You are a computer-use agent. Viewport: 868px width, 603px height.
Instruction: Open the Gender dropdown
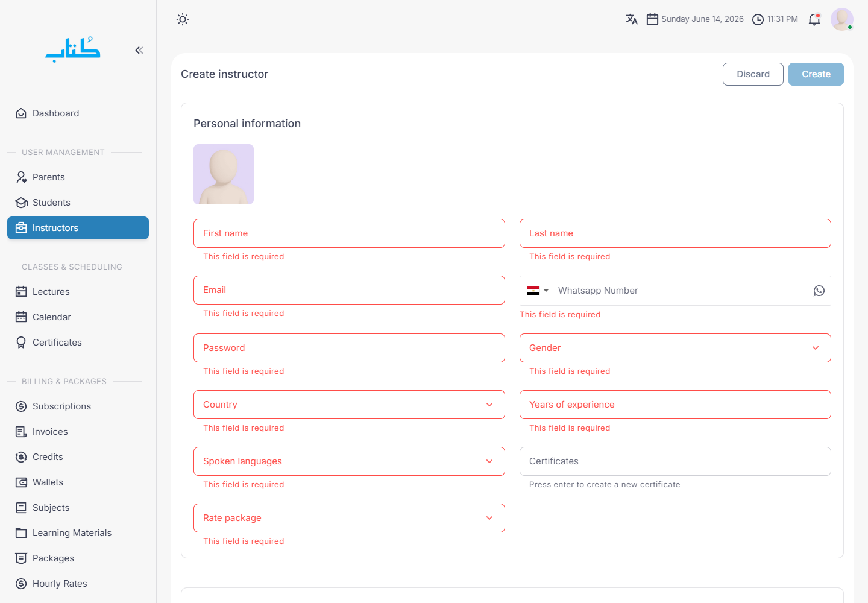pyautogui.click(x=675, y=348)
